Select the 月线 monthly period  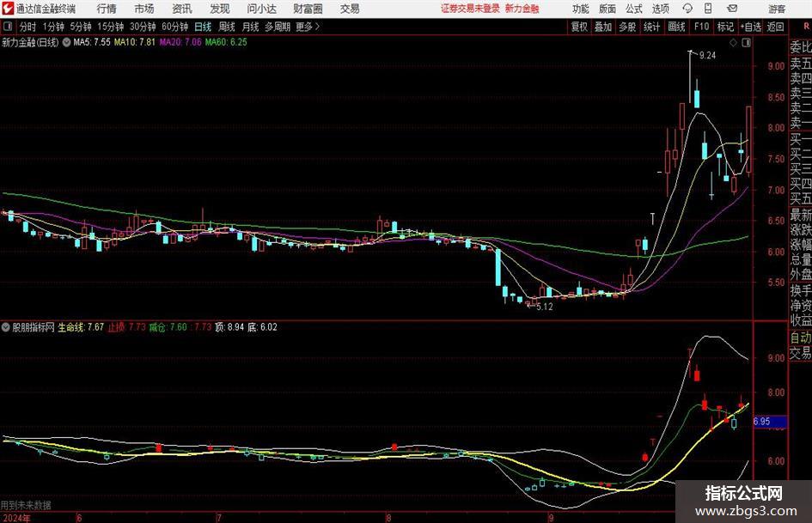pos(251,27)
